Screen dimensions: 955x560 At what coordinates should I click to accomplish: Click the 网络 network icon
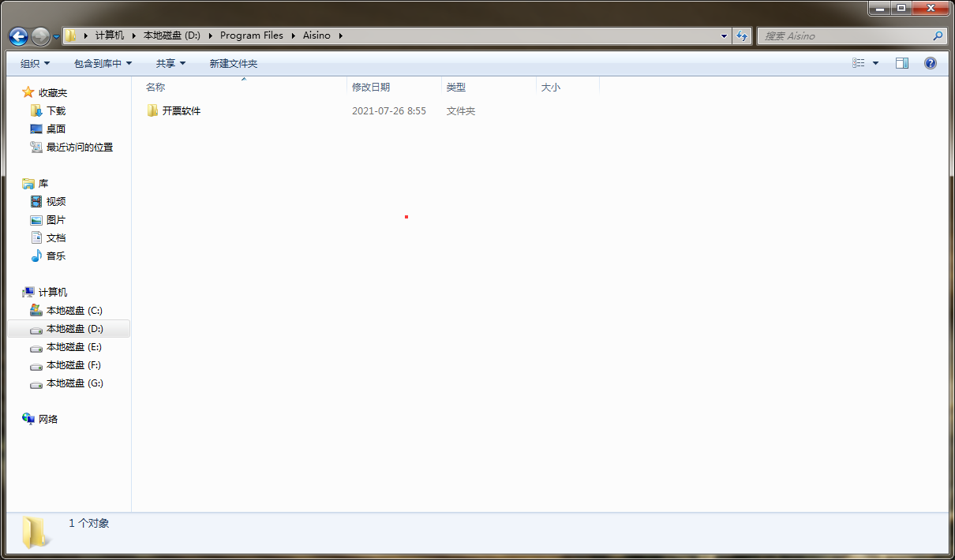click(x=28, y=419)
